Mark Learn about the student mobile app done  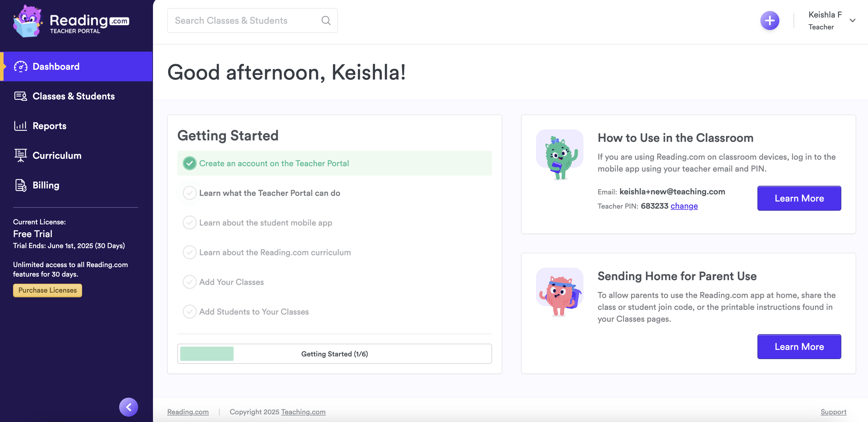click(190, 223)
